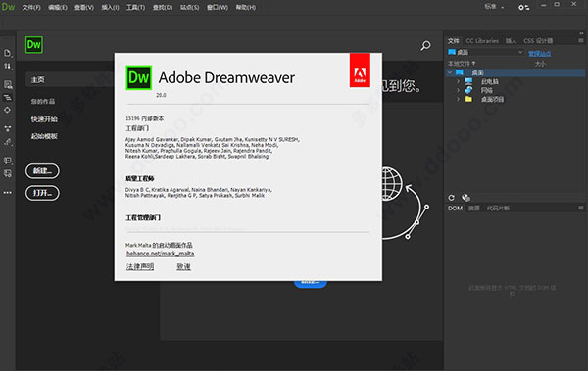Click the Dw icon in About dialog
The height and width of the screenshot is (371, 588).
click(139, 77)
